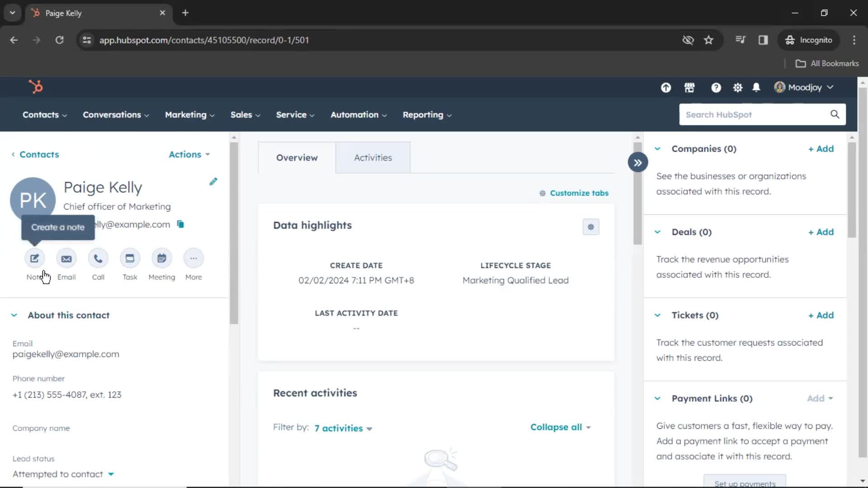Open the Actions dropdown menu
This screenshot has width=868, height=488.
(x=189, y=155)
